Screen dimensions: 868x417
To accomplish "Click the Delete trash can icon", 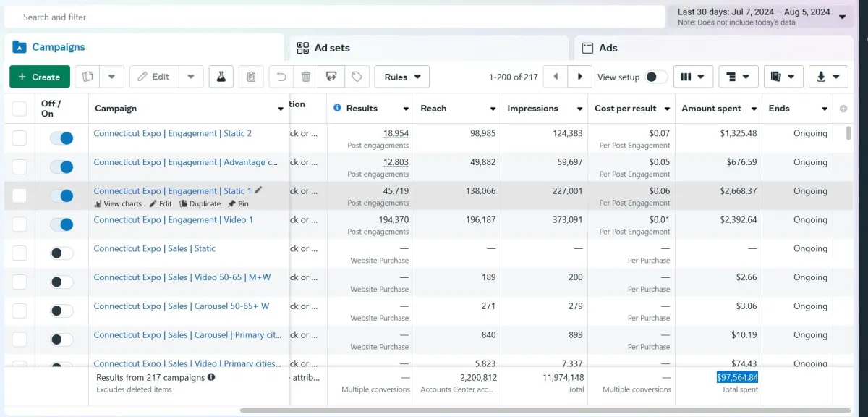I will tap(306, 77).
